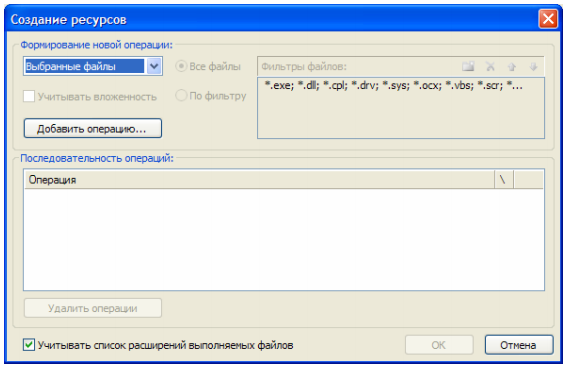
Task: Click the backslash column header
Action: coord(504,179)
